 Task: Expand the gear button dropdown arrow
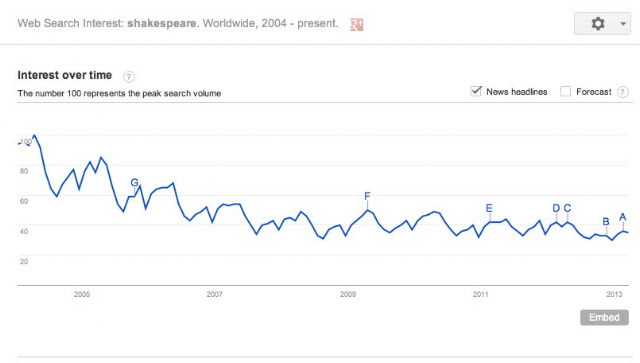click(623, 24)
